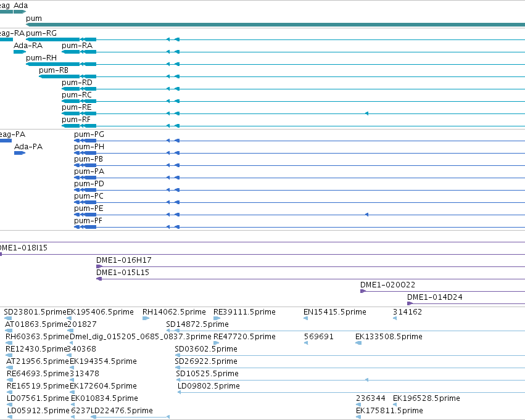The image size is (525, 420).
Task: Click the RE39111.5prime arrow glyph
Action: pyautogui.click(x=217, y=318)
